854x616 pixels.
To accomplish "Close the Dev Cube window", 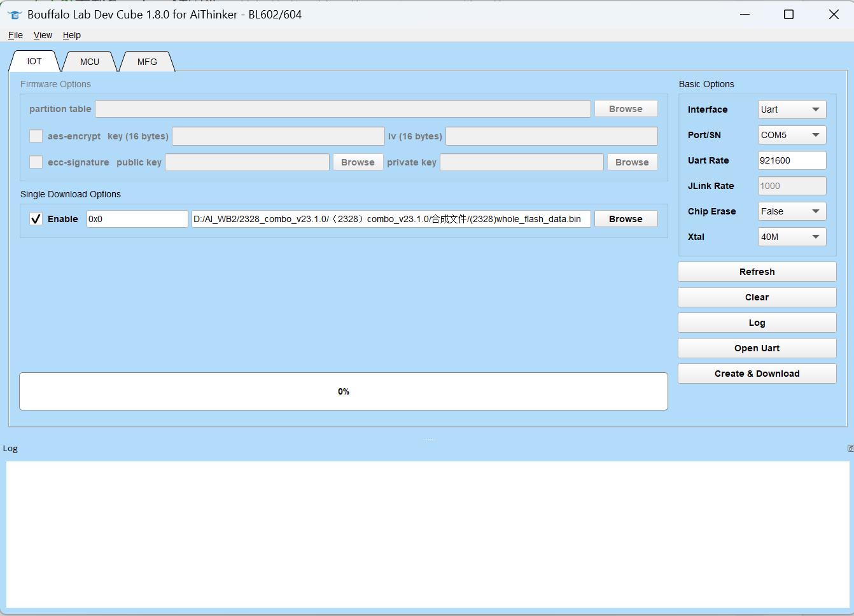I will (x=834, y=14).
